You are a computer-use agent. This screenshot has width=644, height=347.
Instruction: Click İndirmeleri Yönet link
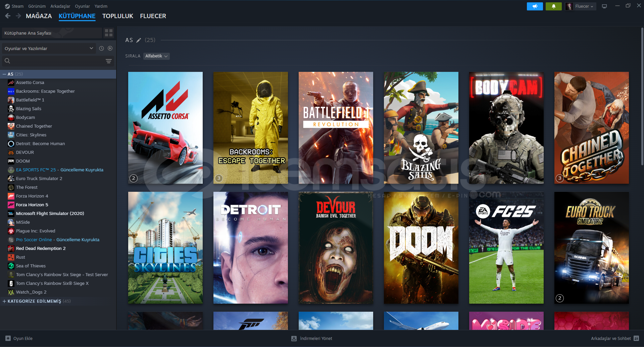click(312, 338)
